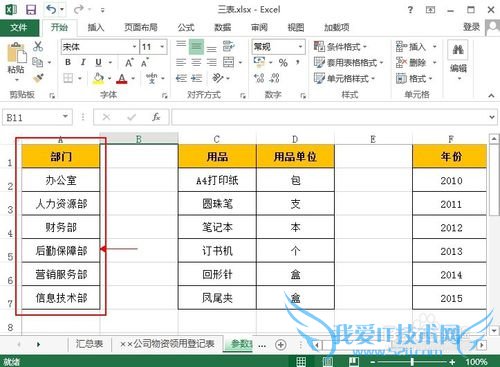Increase the font size
The image size is (500, 367).
pyautogui.click(x=129, y=62)
